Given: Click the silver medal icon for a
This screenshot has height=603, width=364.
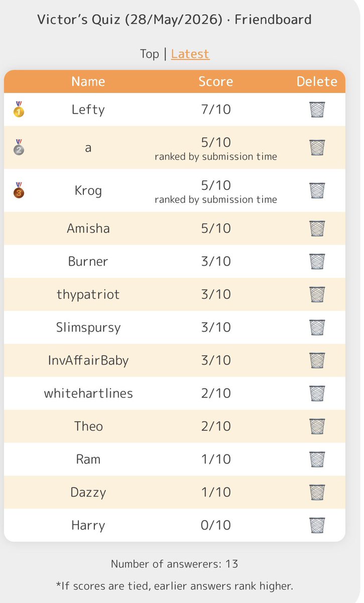Looking at the screenshot, I should (19, 147).
